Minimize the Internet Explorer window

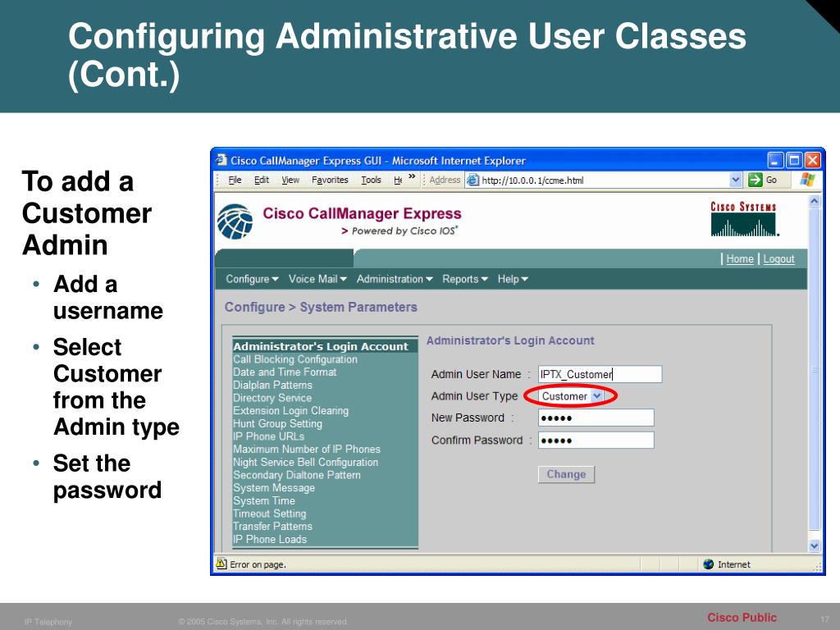[x=775, y=160]
